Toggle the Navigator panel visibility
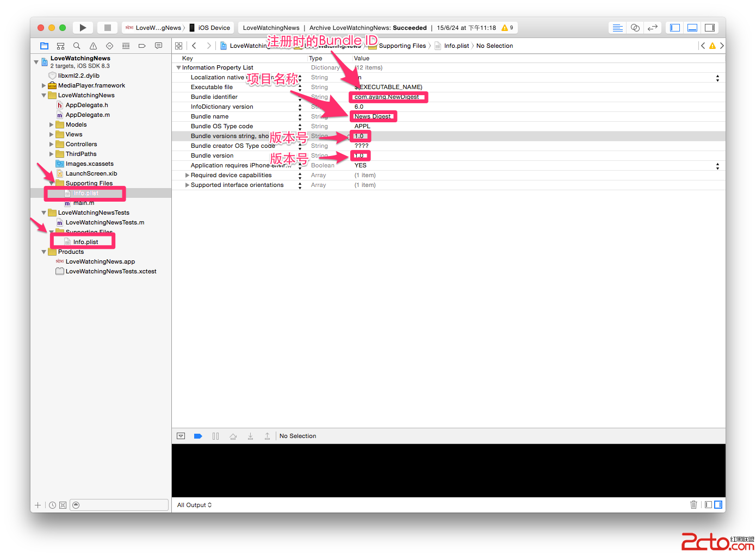The height and width of the screenshot is (556, 756). pyautogui.click(x=675, y=28)
